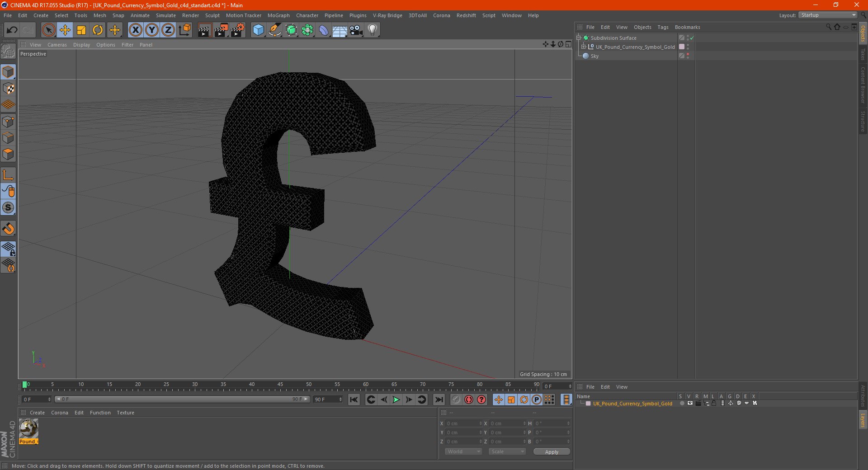Click layer color swatch for UK_Pound_Currency_Symbol_Gold

coord(588,404)
